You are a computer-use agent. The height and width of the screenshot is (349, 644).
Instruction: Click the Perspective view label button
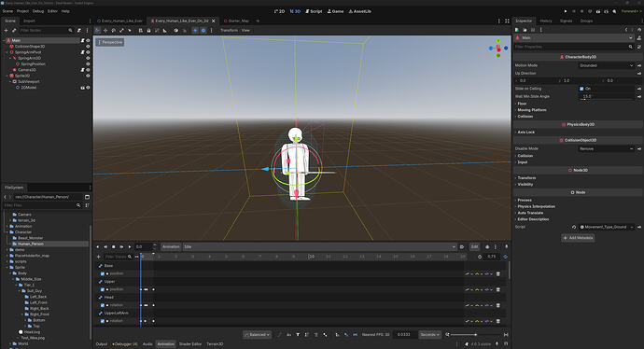(x=110, y=42)
